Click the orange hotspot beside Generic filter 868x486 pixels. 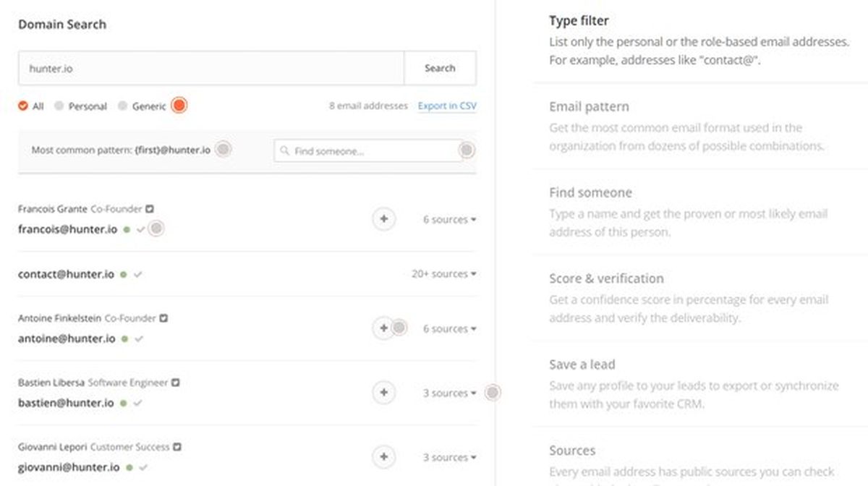click(x=179, y=106)
